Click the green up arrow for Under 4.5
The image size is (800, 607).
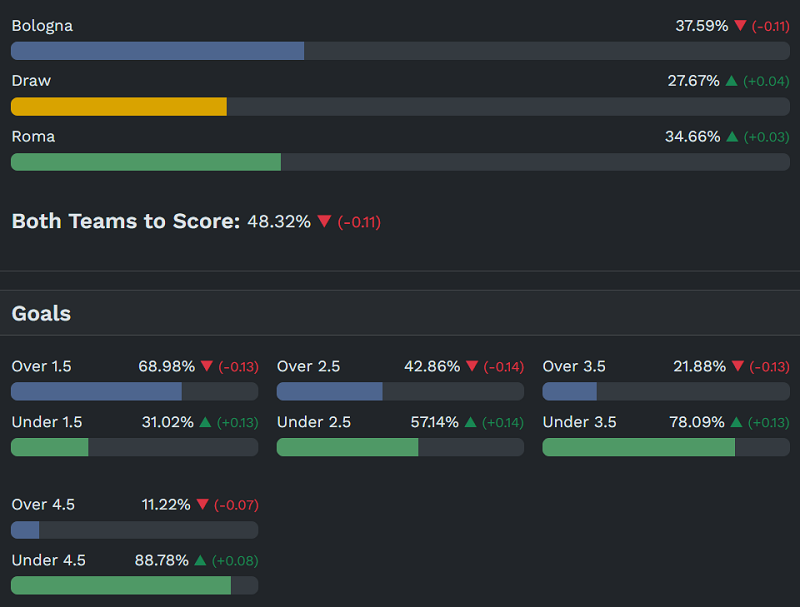200,561
